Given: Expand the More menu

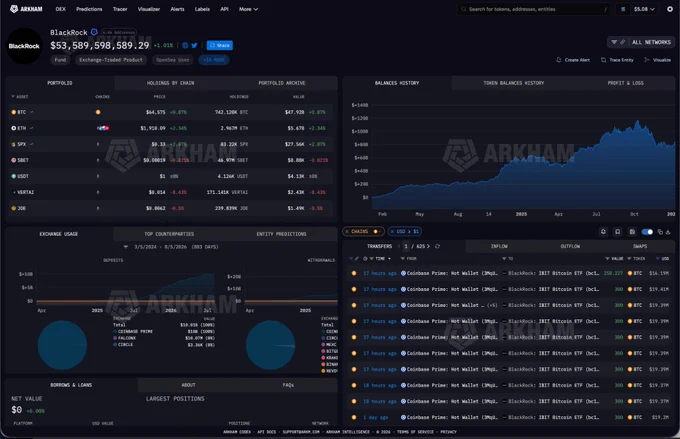Looking at the screenshot, I should 248,9.
